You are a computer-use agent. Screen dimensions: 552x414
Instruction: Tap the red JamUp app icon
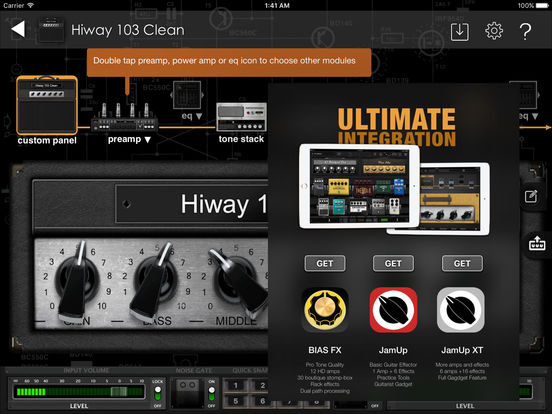click(393, 310)
